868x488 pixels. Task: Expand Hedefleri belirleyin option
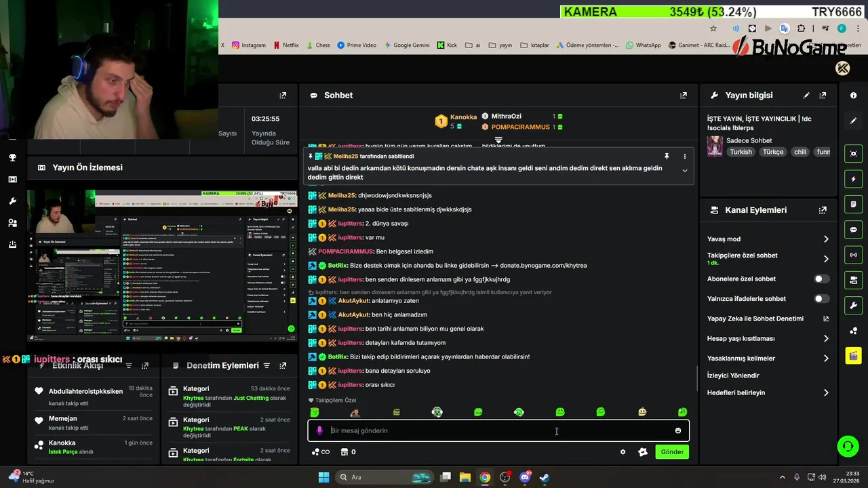[826, 393]
